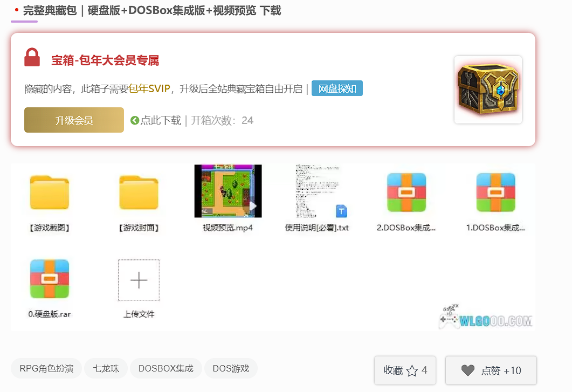
Task: Click the 网盘探知 button
Action: coord(337,89)
